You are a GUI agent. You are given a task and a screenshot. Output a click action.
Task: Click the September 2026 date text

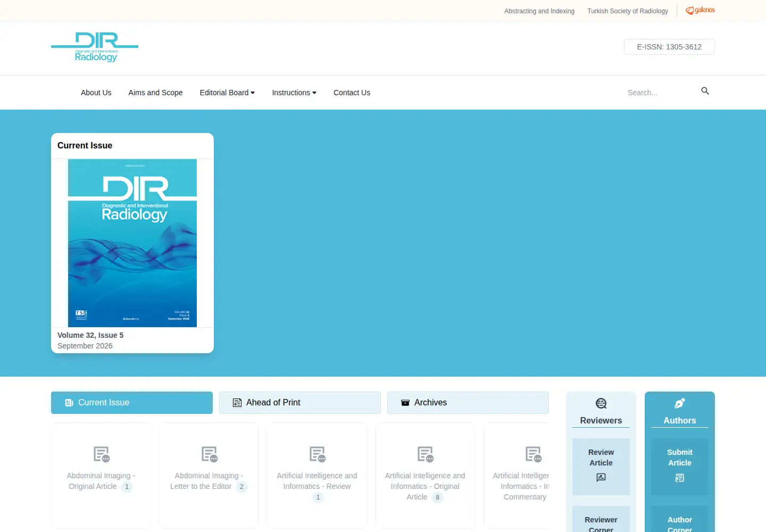pyautogui.click(x=85, y=346)
